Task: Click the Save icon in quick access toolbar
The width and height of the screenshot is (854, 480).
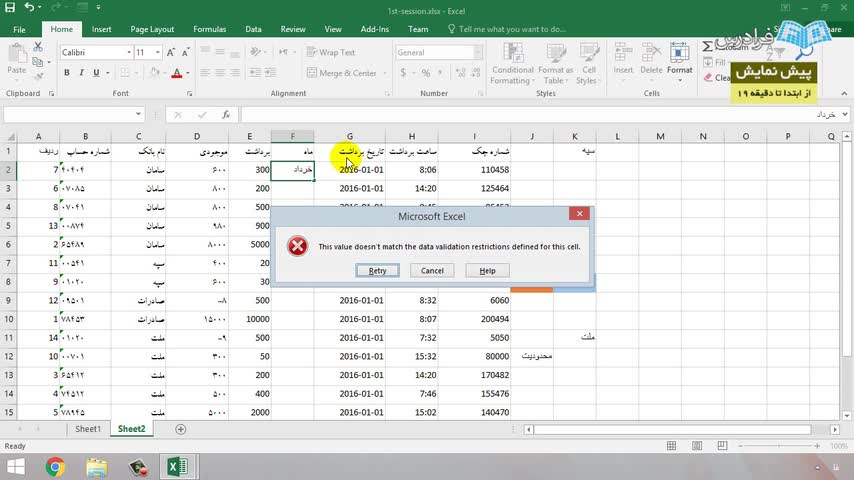Action: click(10, 7)
